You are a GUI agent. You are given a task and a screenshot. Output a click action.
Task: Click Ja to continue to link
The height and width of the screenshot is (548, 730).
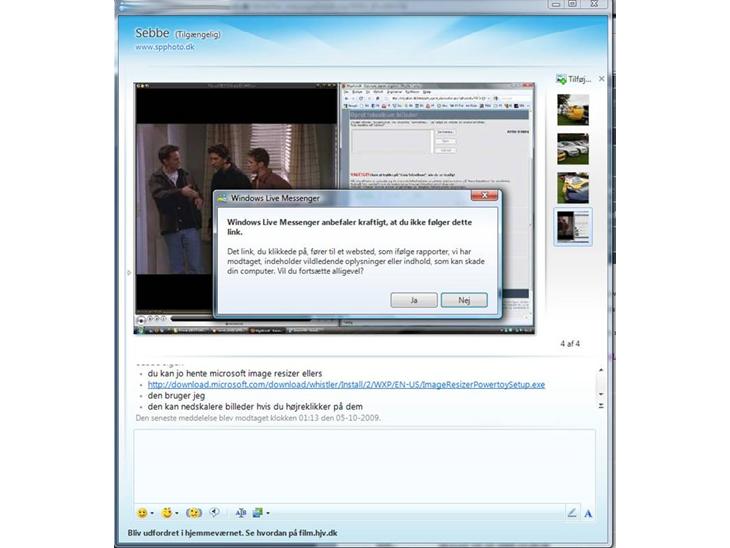414,300
